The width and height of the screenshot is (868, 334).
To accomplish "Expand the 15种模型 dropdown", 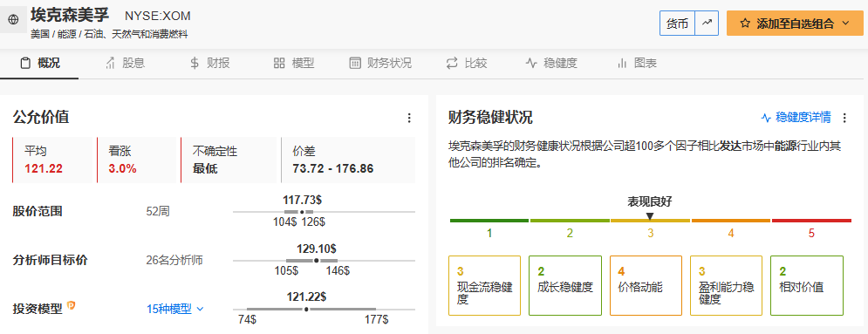I will [175, 309].
